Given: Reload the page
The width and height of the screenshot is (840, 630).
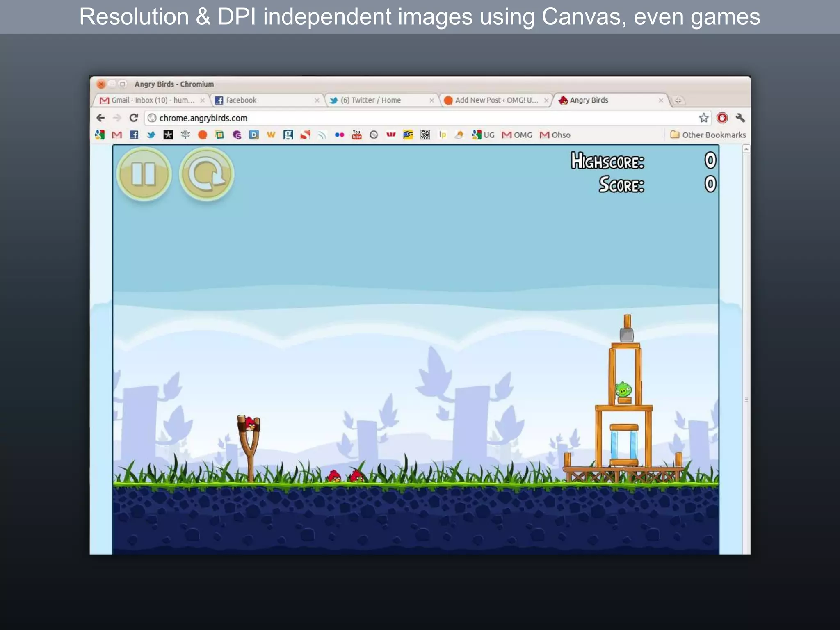Looking at the screenshot, I should pos(134,118).
